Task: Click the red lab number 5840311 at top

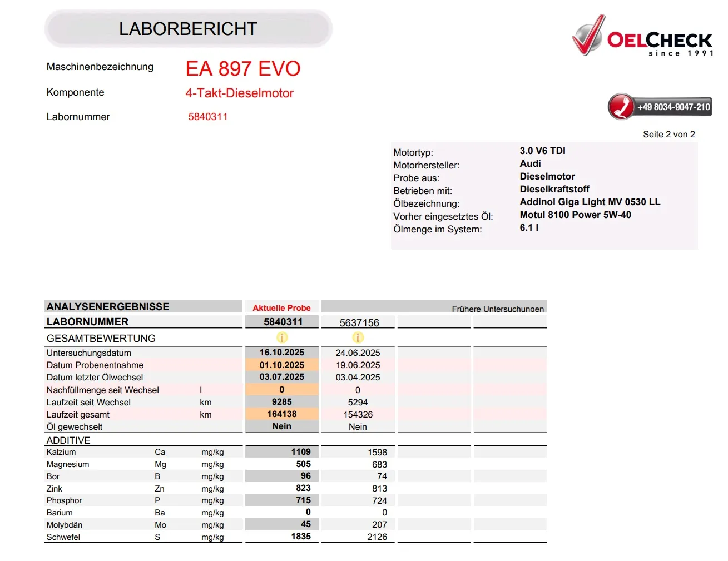Action: (x=207, y=117)
